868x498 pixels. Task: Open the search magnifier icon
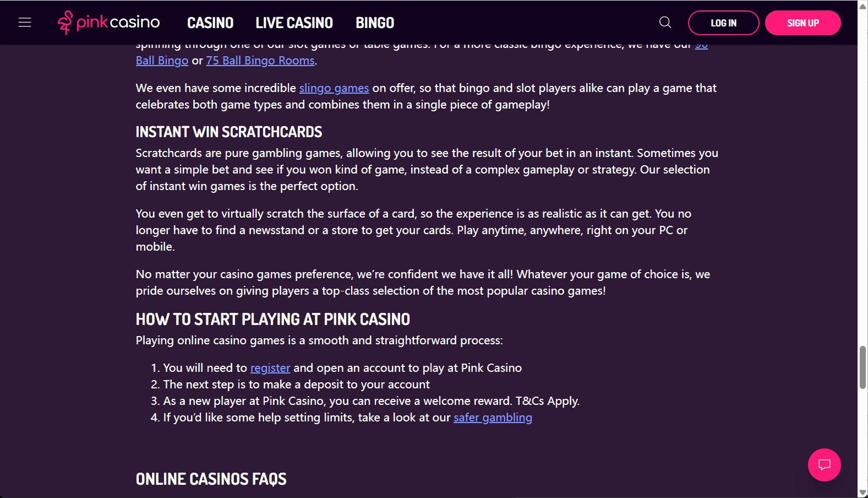coord(665,23)
